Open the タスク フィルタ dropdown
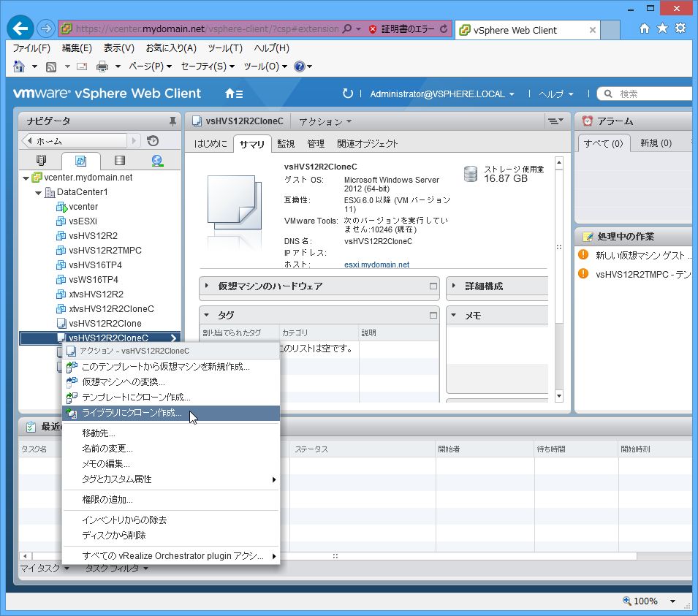 117,569
